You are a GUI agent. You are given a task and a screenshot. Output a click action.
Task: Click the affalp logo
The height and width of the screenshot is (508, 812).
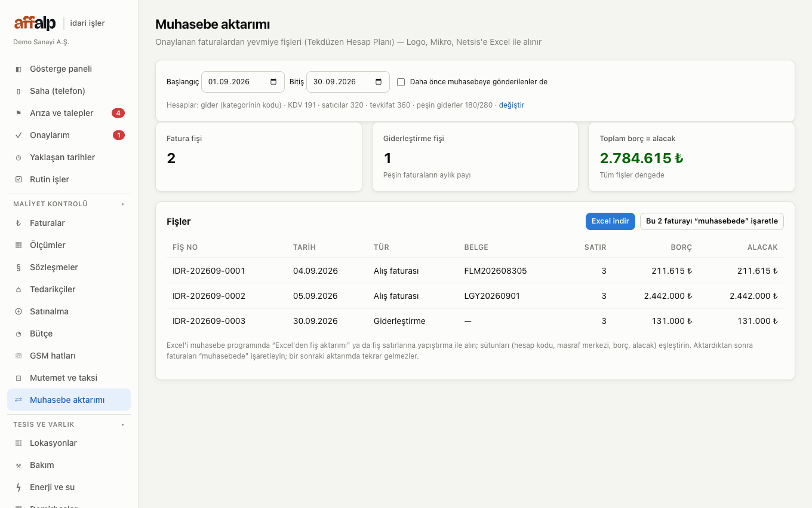(x=35, y=23)
